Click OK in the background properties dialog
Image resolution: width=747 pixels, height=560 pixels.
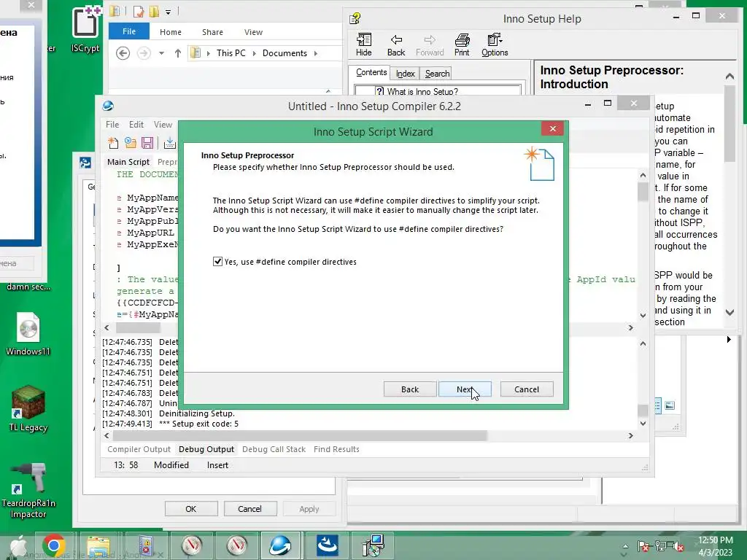click(x=191, y=508)
